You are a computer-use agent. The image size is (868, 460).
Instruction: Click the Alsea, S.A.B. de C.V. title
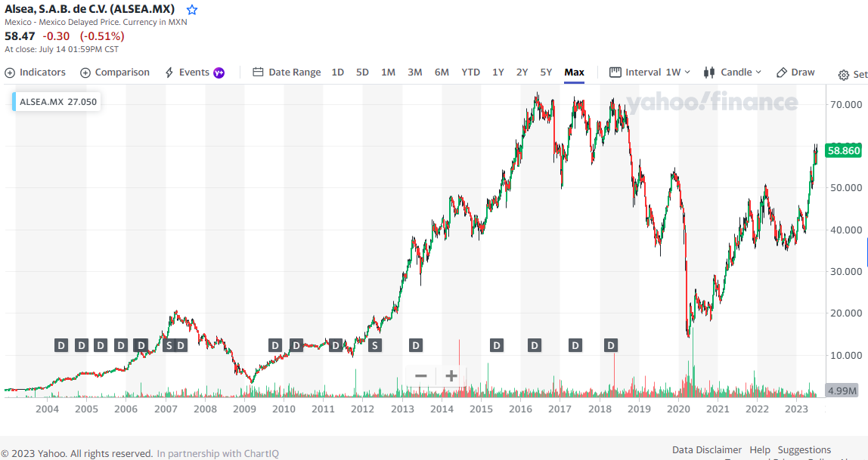tap(90, 9)
